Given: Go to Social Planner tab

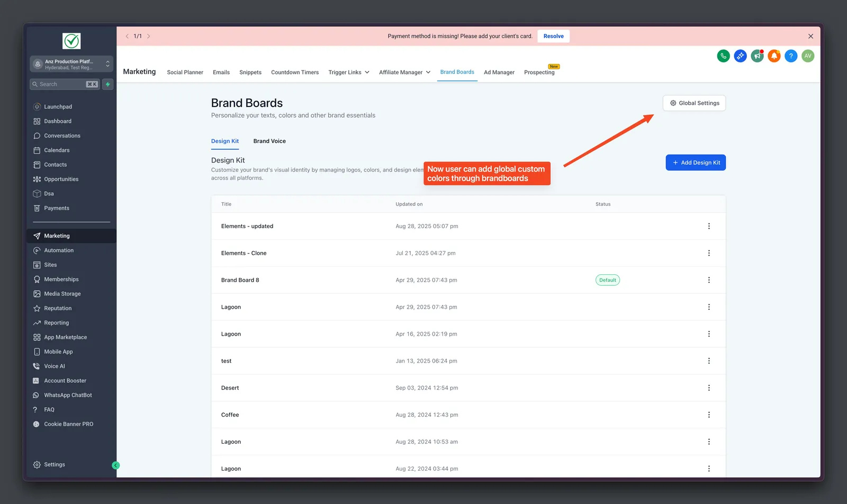Looking at the screenshot, I should click(x=185, y=72).
